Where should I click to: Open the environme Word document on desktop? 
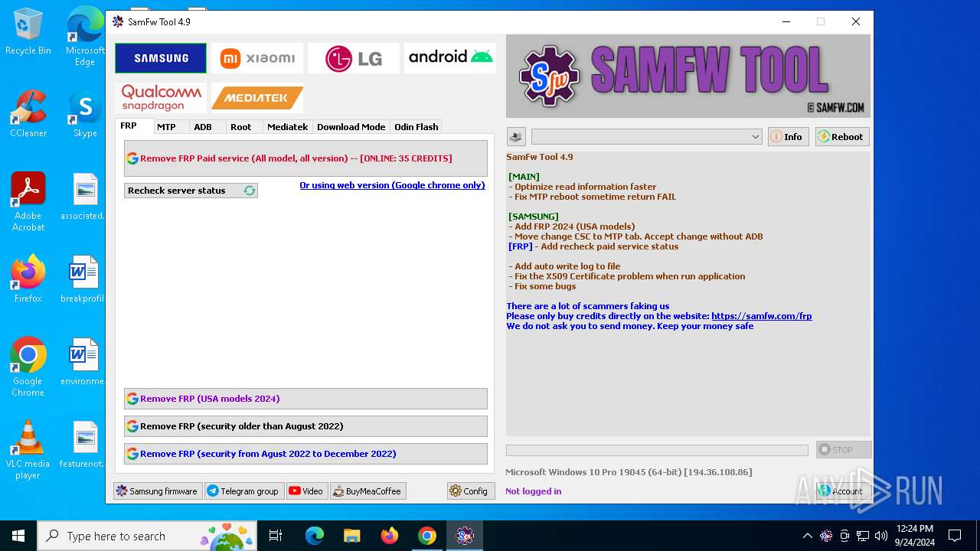83,363
